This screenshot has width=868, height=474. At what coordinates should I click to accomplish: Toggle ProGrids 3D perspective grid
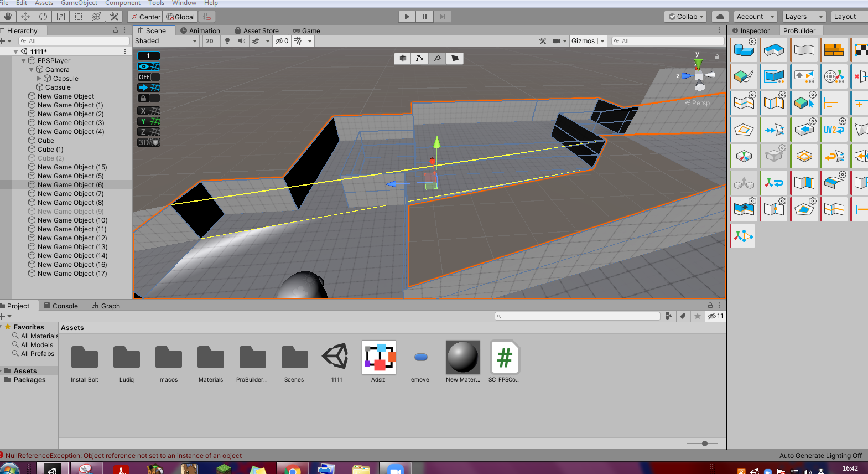[149, 142]
